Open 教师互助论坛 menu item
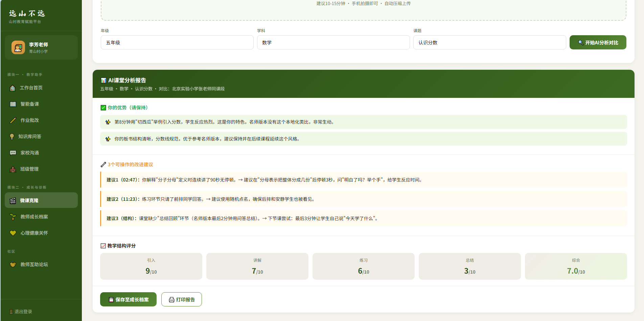Viewport: 644px width, 321px height. [41, 264]
